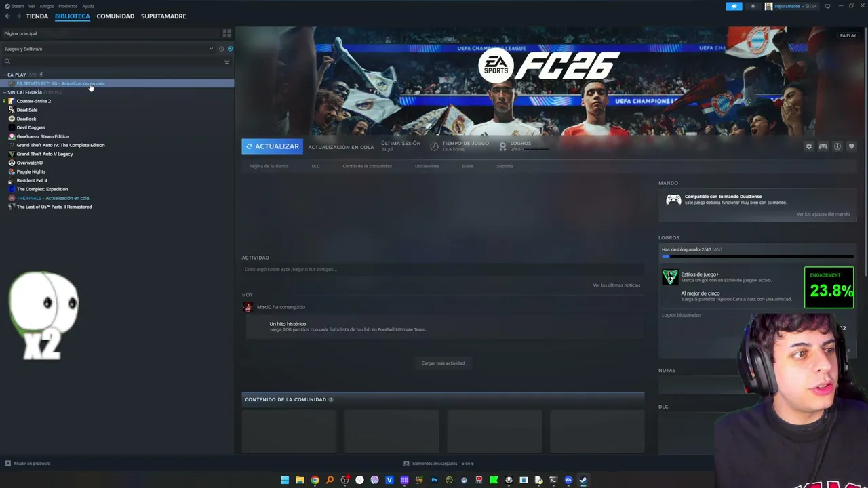Open Ver los ajustes del mando

pos(823,214)
